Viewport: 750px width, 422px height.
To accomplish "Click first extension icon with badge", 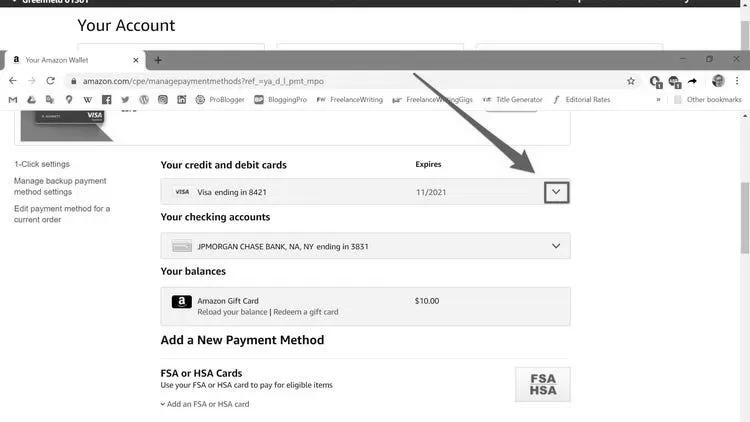I will pyautogui.click(x=655, y=82).
